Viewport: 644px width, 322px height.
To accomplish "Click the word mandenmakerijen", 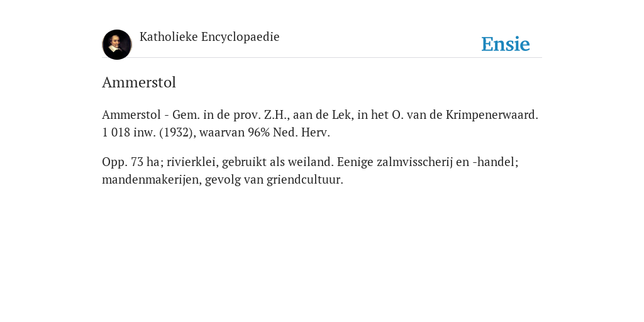I will (152, 180).
